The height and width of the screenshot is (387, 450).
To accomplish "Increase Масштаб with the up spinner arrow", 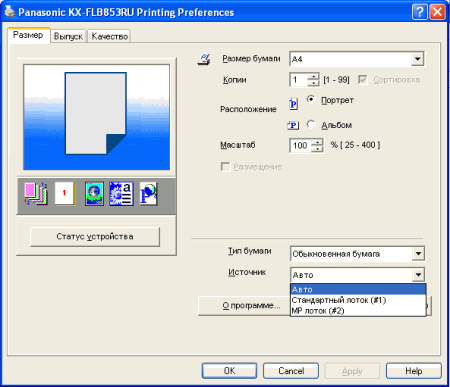I will point(317,142).
